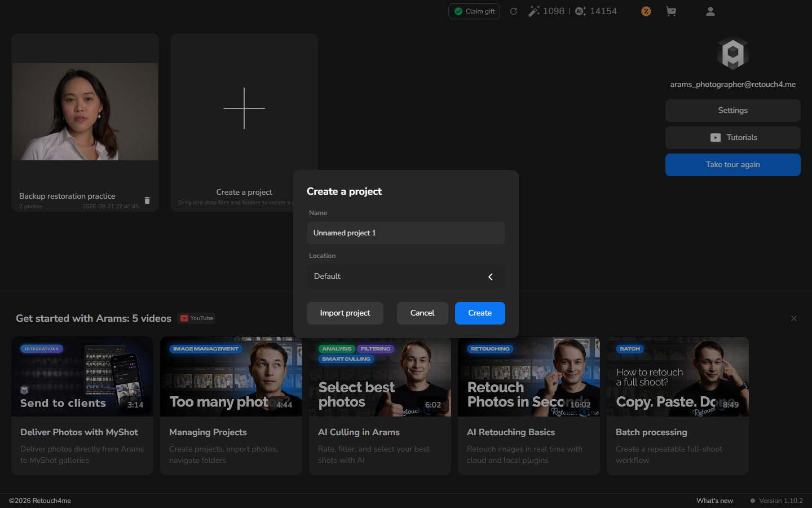812x508 pixels.
Task: Open the shopping cart
Action: 671,11
